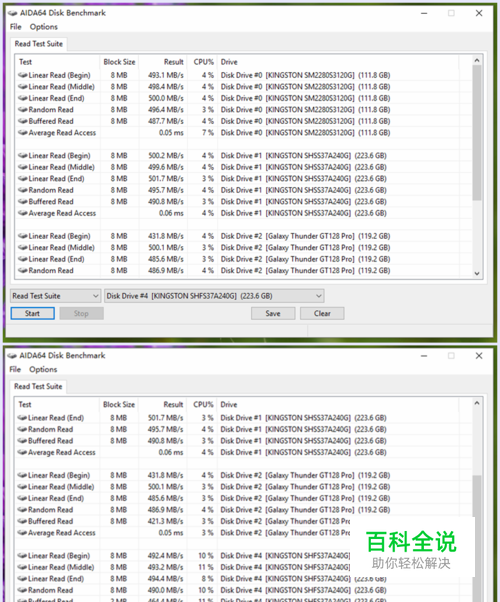The width and height of the screenshot is (500, 602).
Task: Clear the benchmark results list
Action: 322,313
